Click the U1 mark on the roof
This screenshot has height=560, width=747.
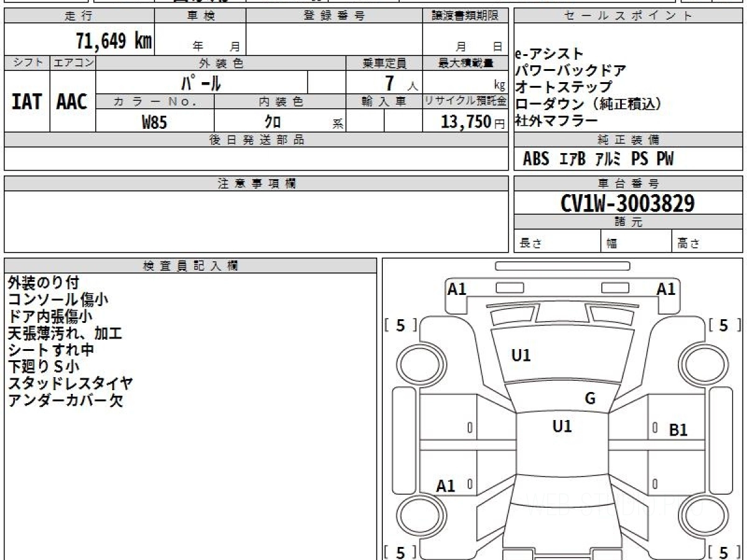point(562,426)
